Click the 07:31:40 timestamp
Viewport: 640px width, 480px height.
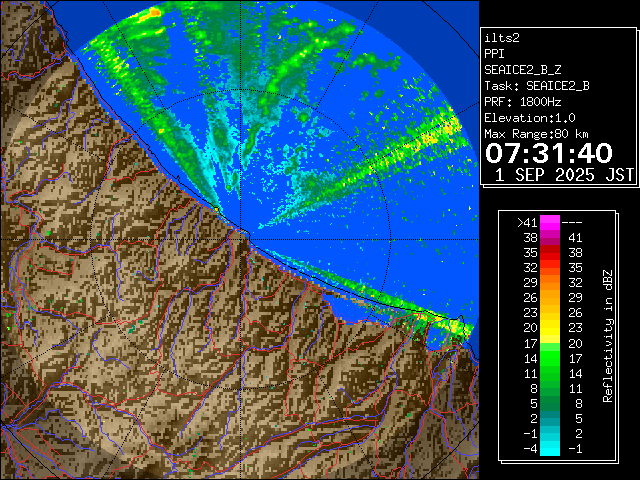pos(548,153)
